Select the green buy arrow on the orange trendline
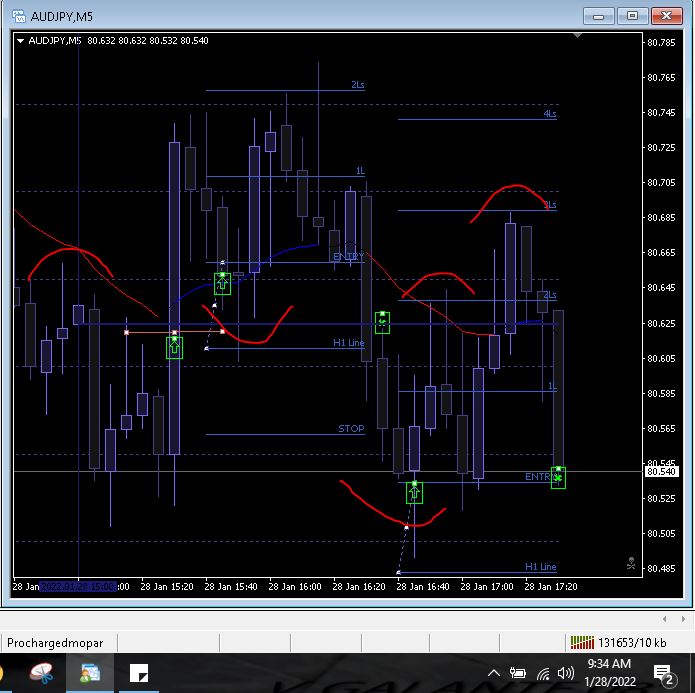This screenshot has height=693, width=695. pyautogui.click(x=174, y=348)
